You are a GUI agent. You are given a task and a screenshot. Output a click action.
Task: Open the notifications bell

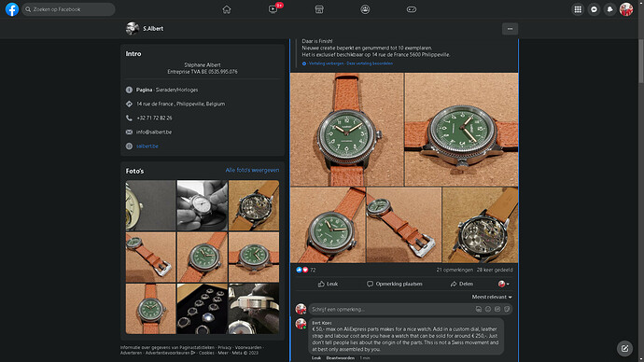point(609,9)
